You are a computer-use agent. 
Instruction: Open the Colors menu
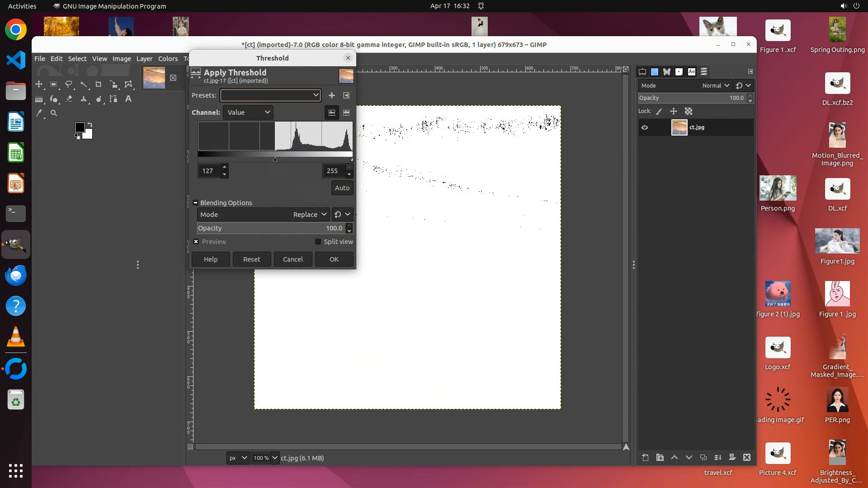(168, 59)
